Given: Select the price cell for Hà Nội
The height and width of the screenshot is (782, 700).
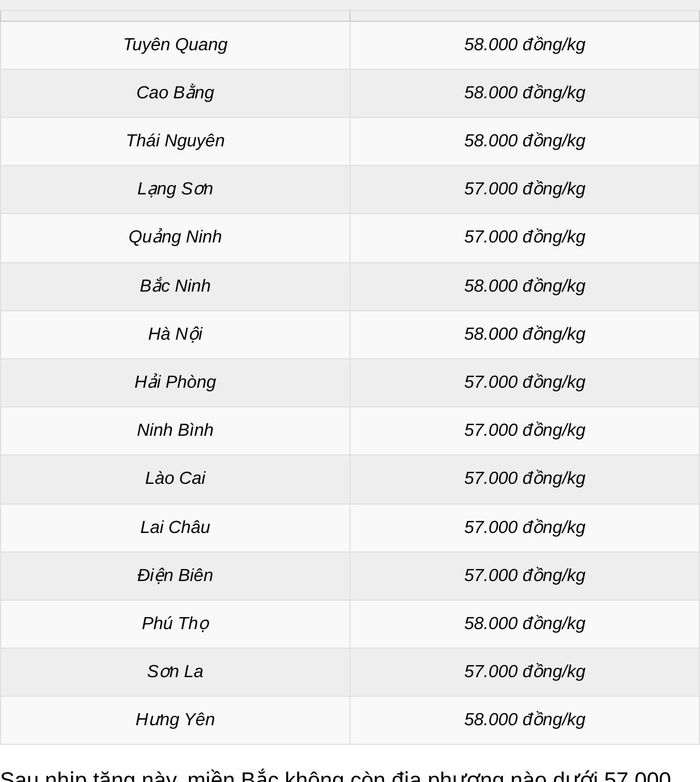Looking at the screenshot, I should (525, 334).
